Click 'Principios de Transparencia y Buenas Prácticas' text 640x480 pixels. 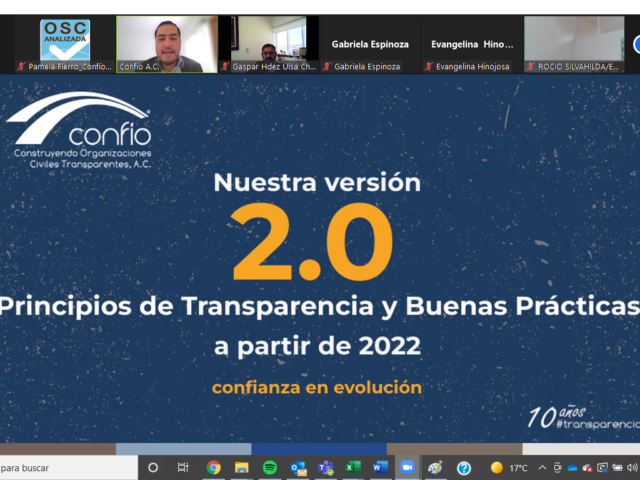[x=320, y=307]
